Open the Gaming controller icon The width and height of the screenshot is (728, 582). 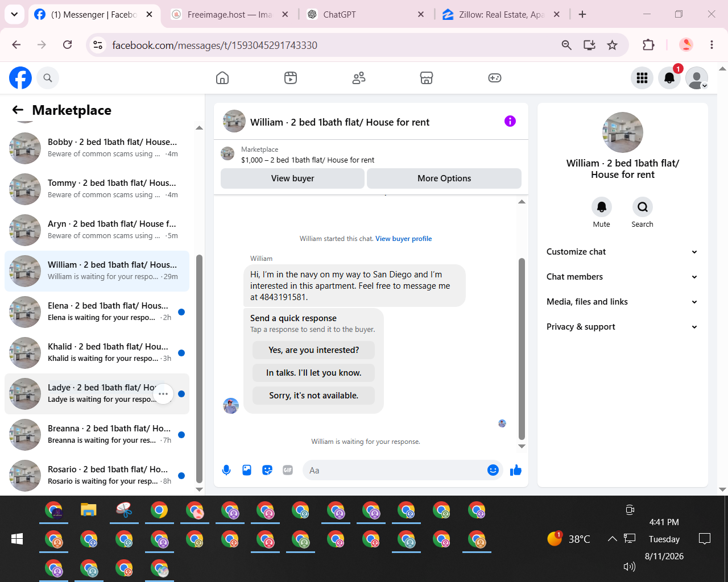coord(495,78)
